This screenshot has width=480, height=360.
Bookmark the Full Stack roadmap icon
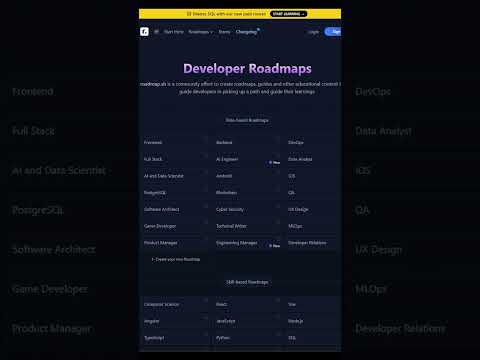(206, 155)
